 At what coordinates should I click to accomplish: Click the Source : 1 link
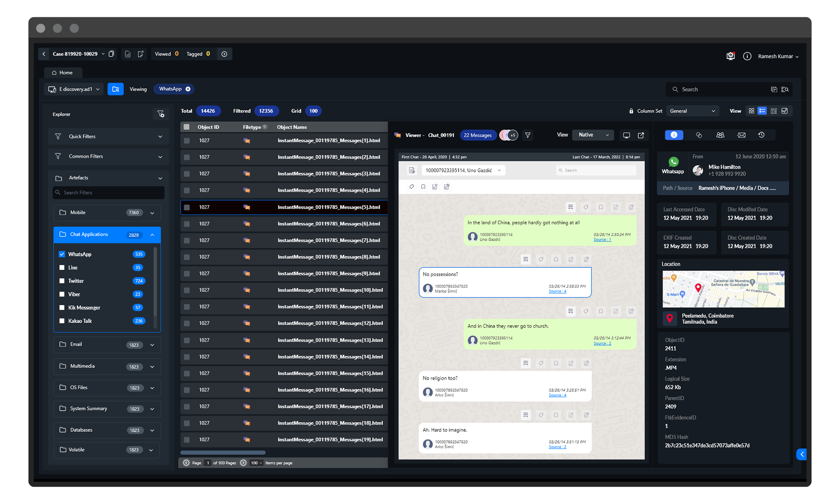(x=602, y=240)
